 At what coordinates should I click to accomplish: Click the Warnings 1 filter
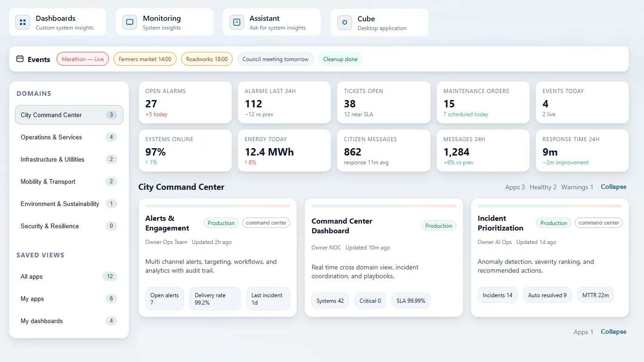(x=577, y=187)
